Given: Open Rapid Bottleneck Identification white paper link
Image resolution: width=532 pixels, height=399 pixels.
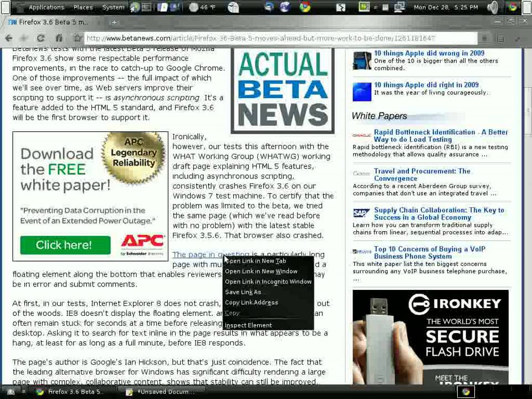Looking at the screenshot, I should pos(441,136).
